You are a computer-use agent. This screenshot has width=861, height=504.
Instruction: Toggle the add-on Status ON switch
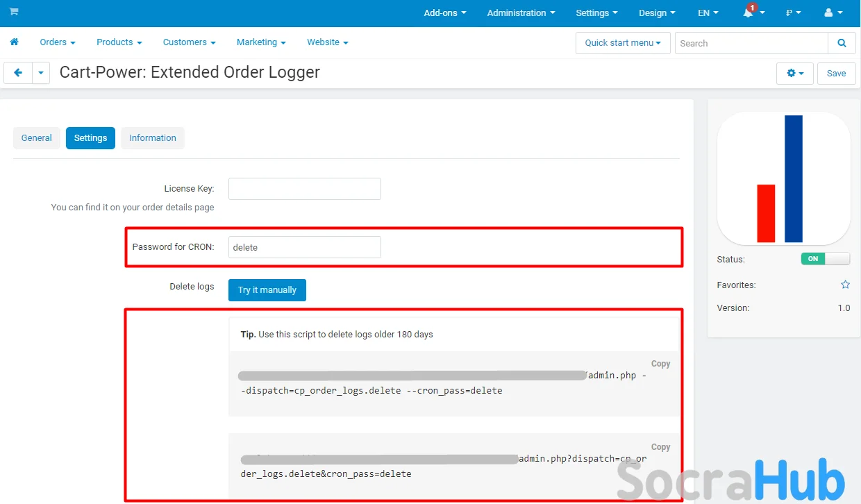coord(825,259)
